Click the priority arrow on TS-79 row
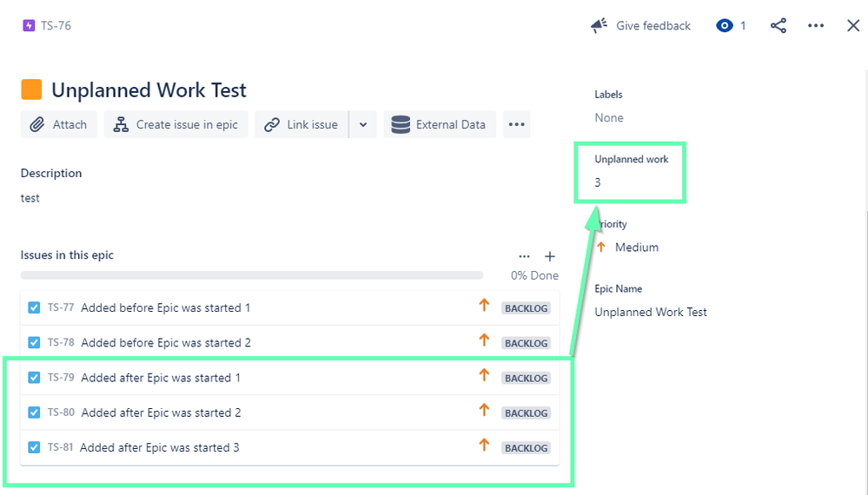This screenshot has width=868, height=495. [x=484, y=374]
